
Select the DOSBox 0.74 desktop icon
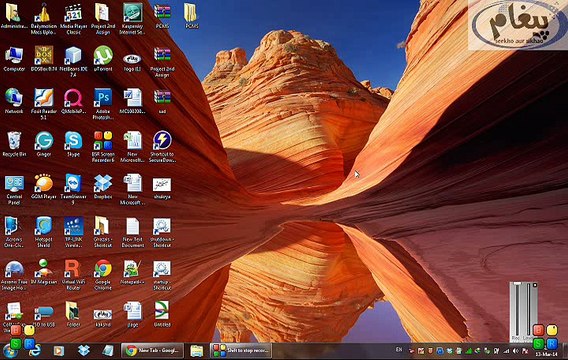coord(44,58)
